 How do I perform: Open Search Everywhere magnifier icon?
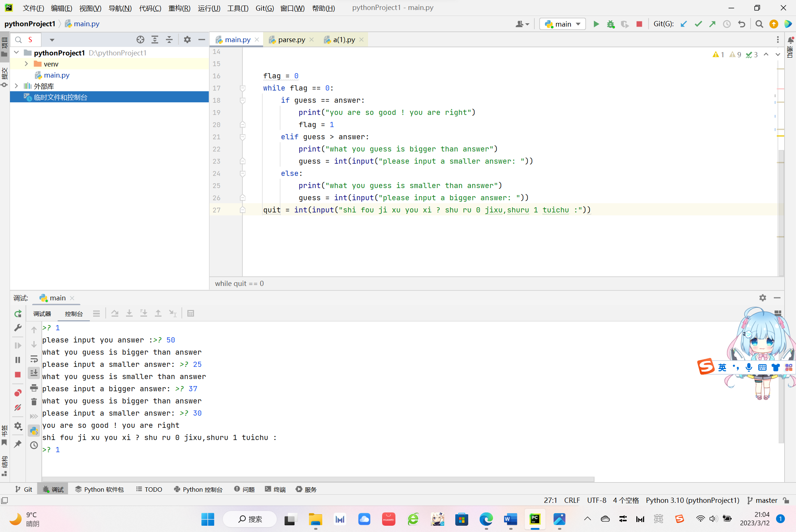pos(759,24)
